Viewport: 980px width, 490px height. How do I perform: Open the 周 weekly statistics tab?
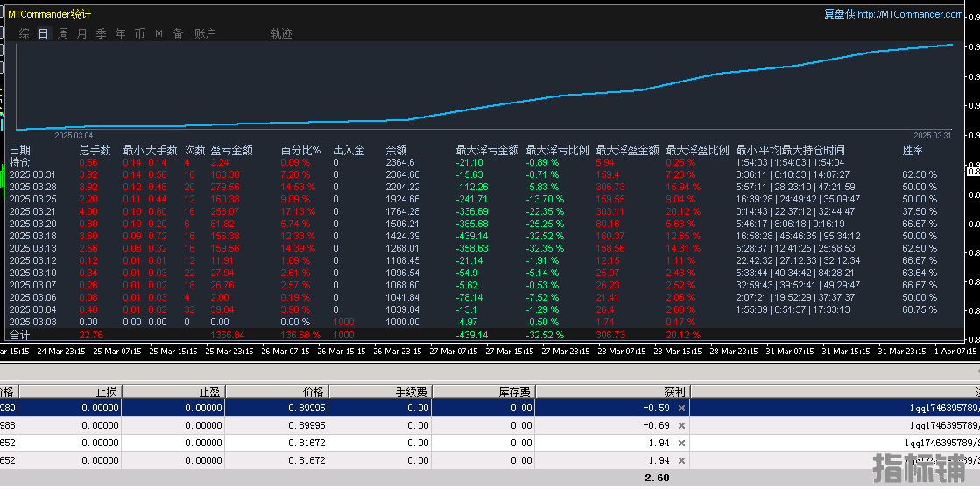tap(62, 33)
